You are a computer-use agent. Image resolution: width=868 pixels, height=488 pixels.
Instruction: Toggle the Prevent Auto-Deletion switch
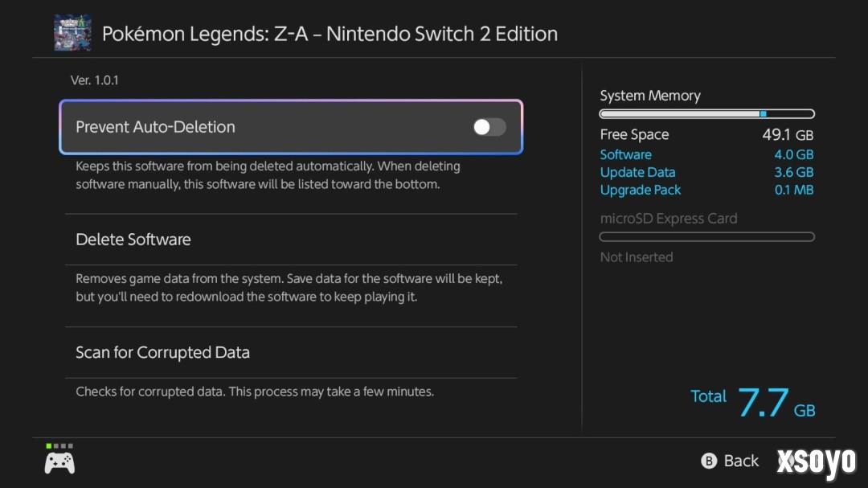[x=489, y=127]
